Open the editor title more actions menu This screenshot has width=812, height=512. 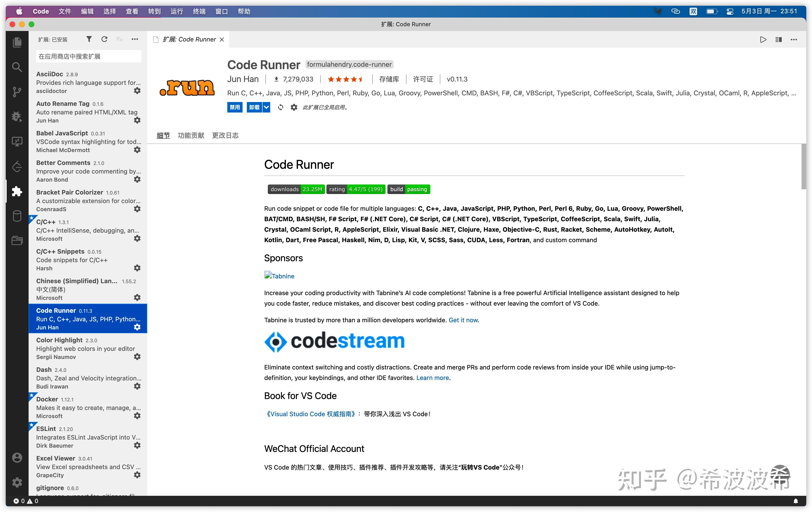click(x=793, y=40)
